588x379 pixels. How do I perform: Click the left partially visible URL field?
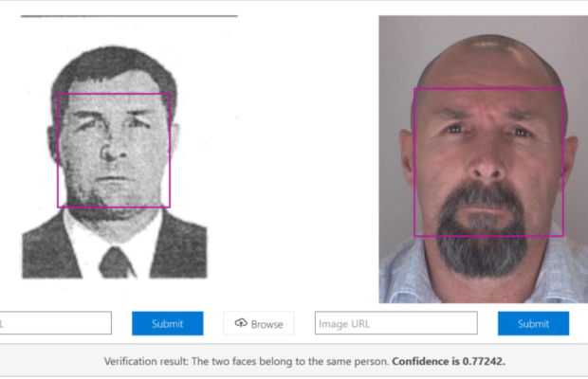click(55, 323)
